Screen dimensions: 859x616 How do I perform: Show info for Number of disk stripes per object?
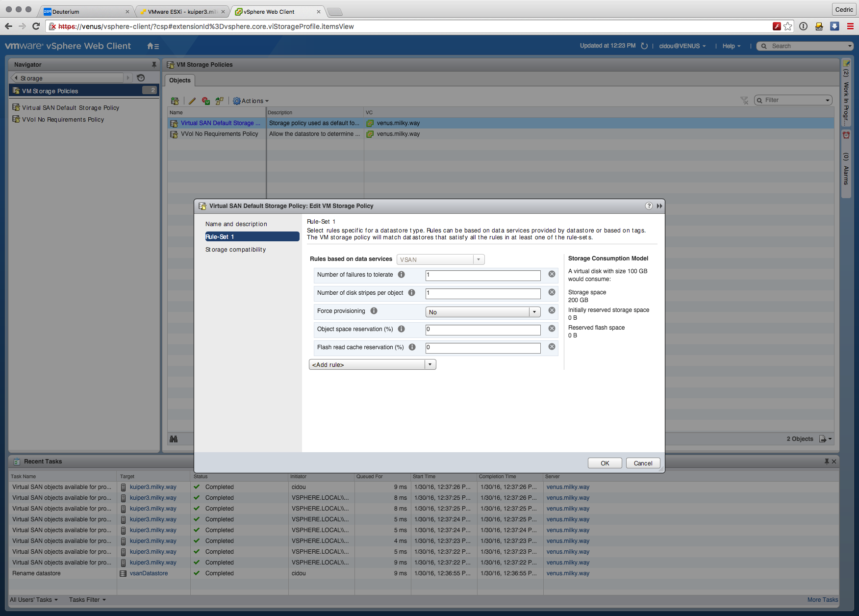tap(411, 293)
